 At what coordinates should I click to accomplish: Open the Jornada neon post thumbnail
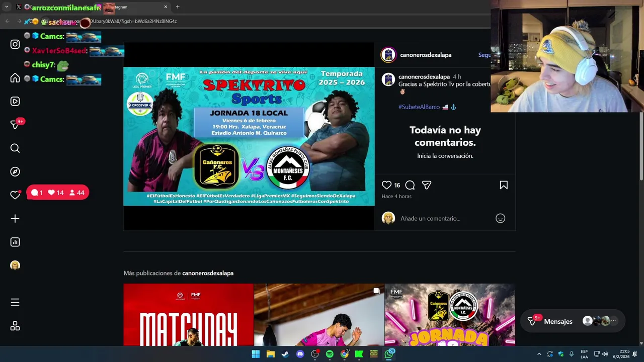(450, 315)
